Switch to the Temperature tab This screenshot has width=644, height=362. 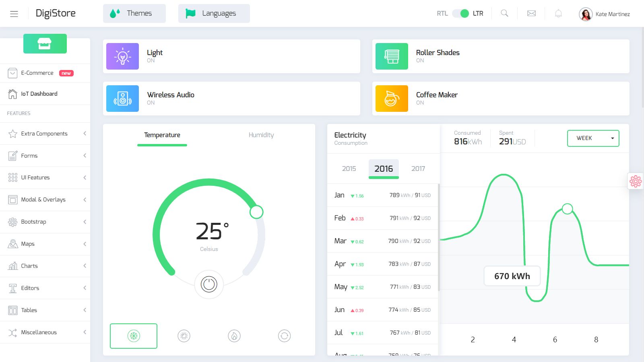click(x=162, y=135)
